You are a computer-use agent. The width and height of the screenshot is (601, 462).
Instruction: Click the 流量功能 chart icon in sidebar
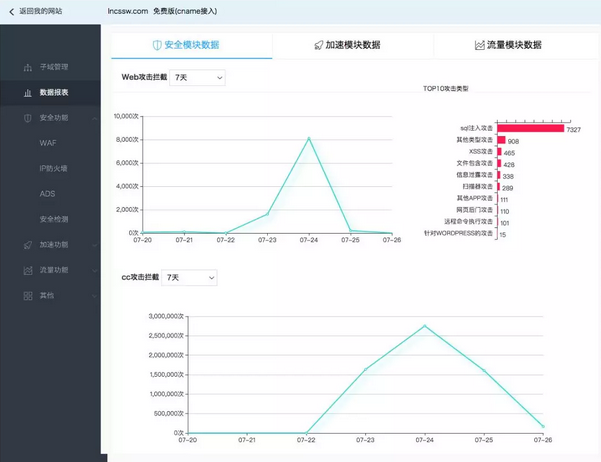click(28, 270)
